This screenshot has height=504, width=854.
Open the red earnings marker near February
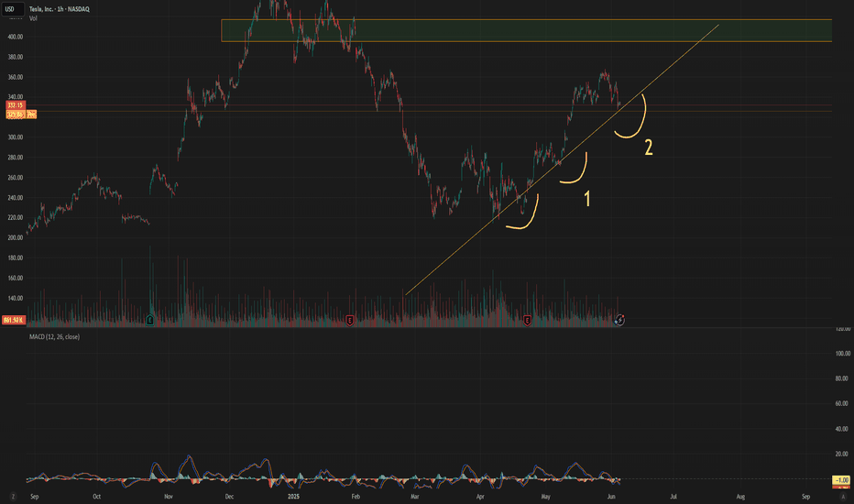350,321
